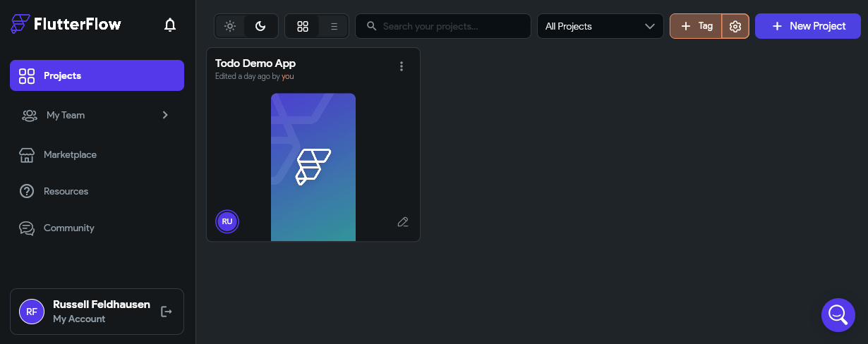Open Todo Demo App options menu
Image resolution: width=868 pixels, height=344 pixels.
click(x=402, y=66)
